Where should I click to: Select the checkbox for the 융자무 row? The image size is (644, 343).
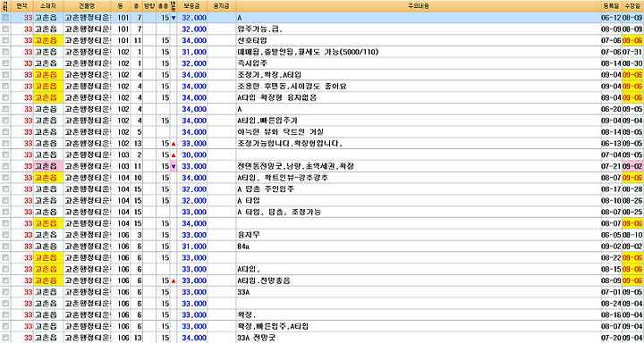[5, 235]
